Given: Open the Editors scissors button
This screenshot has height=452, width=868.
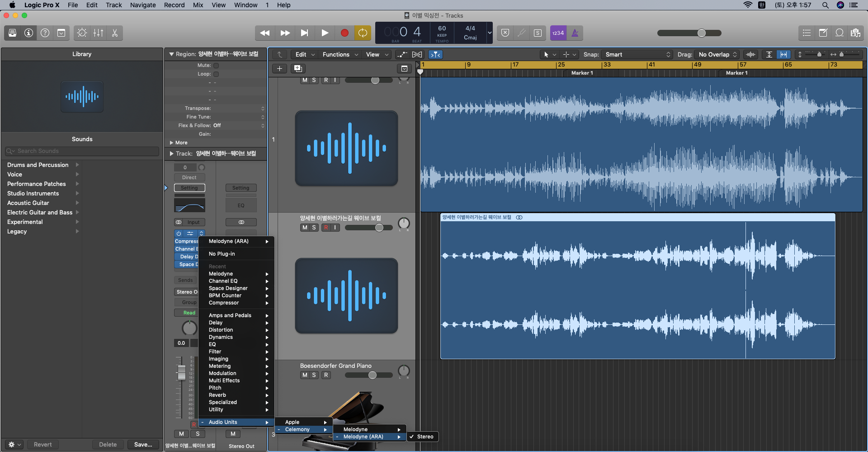Looking at the screenshot, I should click(115, 33).
